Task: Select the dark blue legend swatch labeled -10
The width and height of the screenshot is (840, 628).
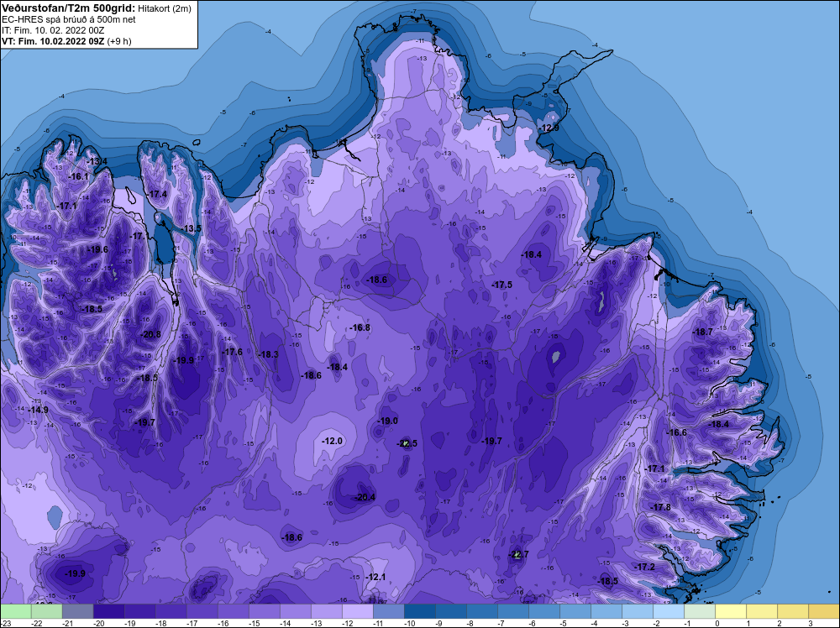Action: [419, 611]
